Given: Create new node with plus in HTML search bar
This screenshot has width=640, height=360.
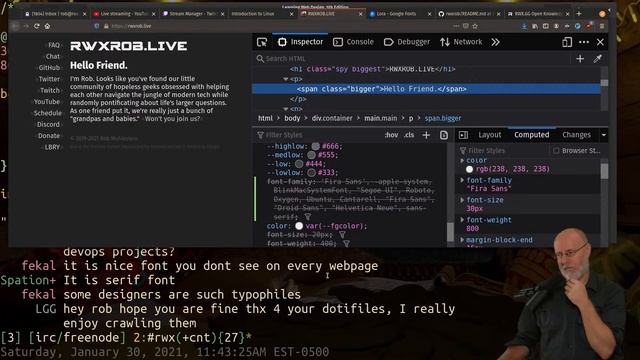Looking at the screenshot, I should click(580, 59).
